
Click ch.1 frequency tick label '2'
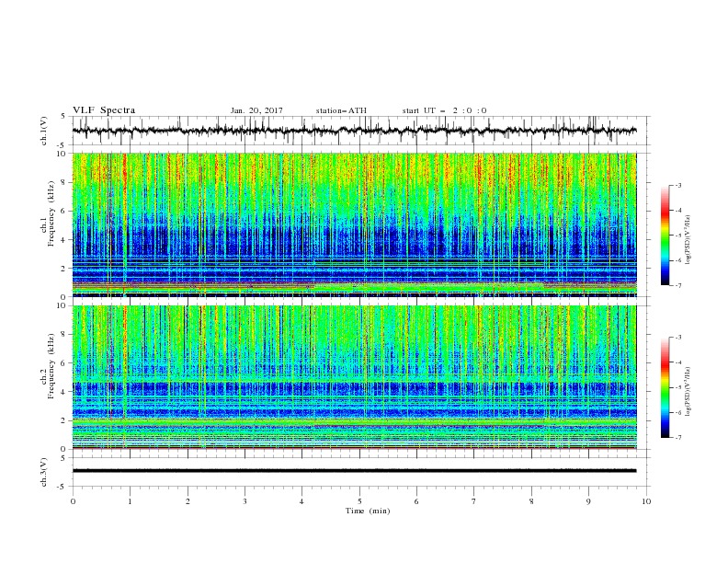65,268
